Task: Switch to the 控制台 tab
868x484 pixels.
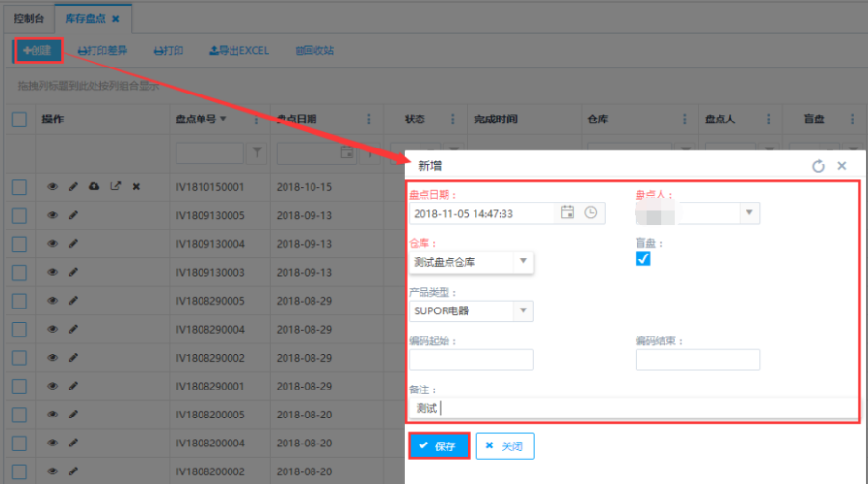Action: click(x=27, y=18)
